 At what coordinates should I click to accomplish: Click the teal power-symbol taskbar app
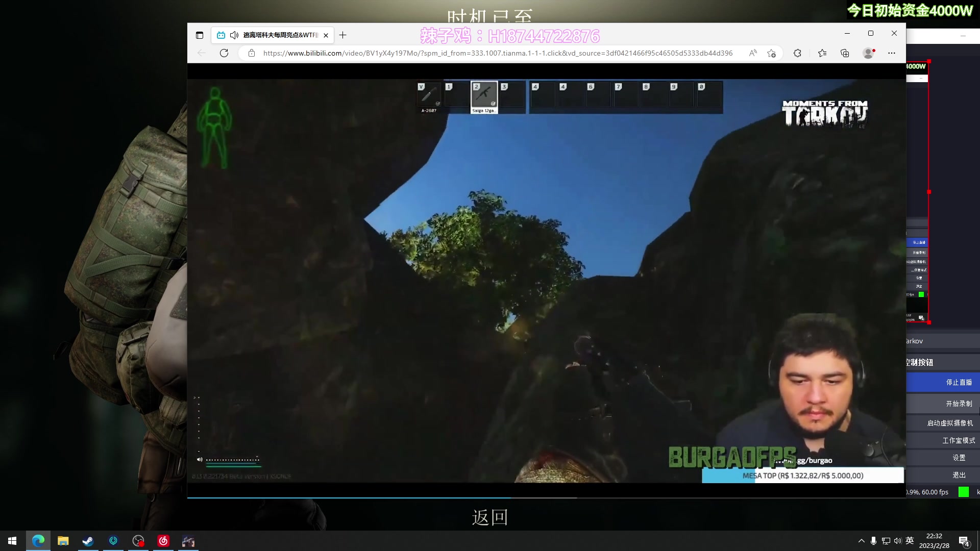113,541
